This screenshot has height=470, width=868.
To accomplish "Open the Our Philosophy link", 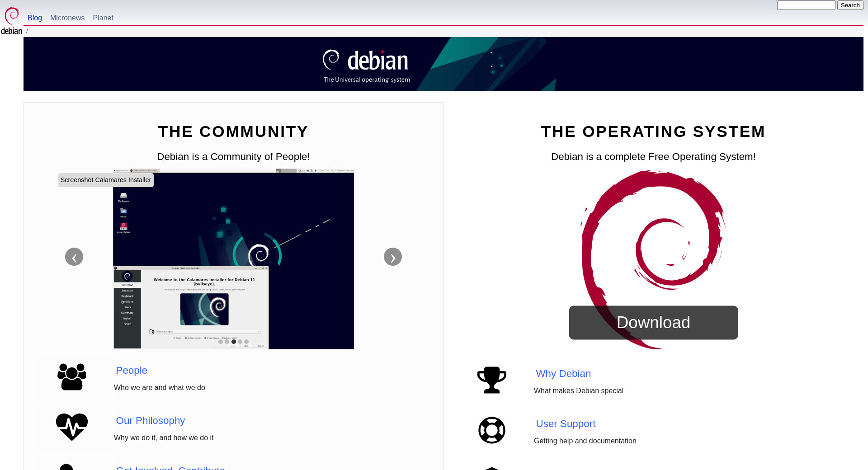I will [x=151, y=421].
